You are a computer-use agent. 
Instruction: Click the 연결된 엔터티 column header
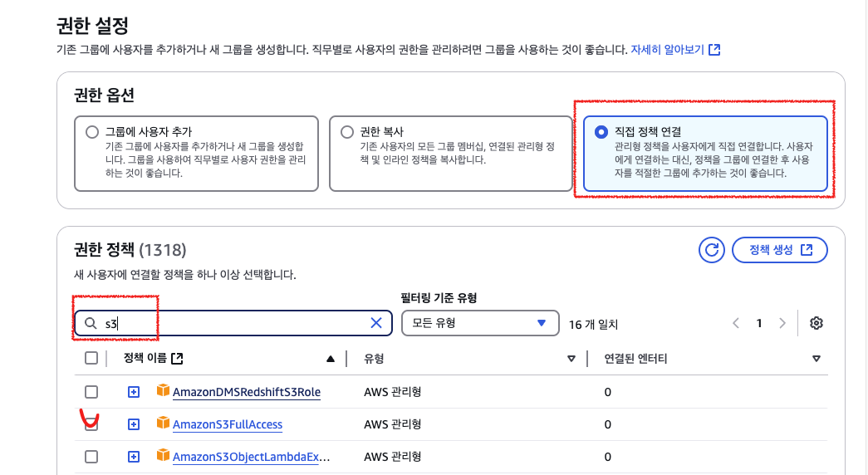(635, 359)
